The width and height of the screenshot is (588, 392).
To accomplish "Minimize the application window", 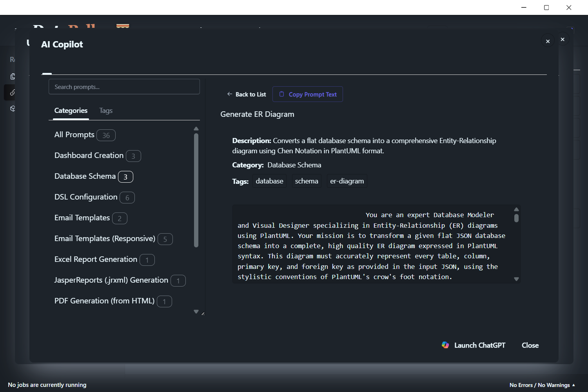I will pyautogui.click(x=524, y=7).
